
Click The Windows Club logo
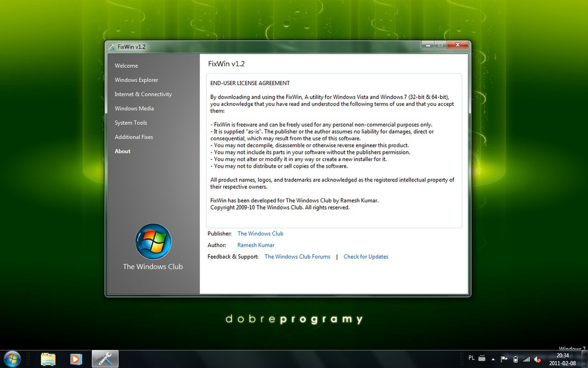click(153, 241)
